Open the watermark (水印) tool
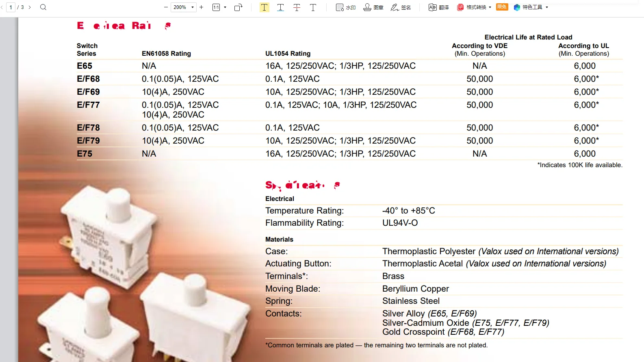Screen dimensions: 644x362 pyautogui.click(x=346, y=7)
